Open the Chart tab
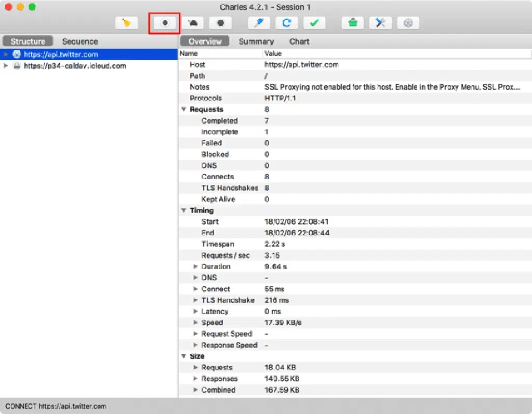532x414 pixels. (299, 42)
